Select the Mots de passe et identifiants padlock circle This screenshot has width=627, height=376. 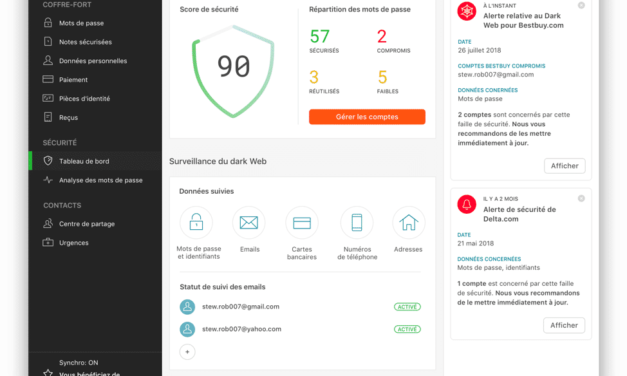click(x=196, y=222)
